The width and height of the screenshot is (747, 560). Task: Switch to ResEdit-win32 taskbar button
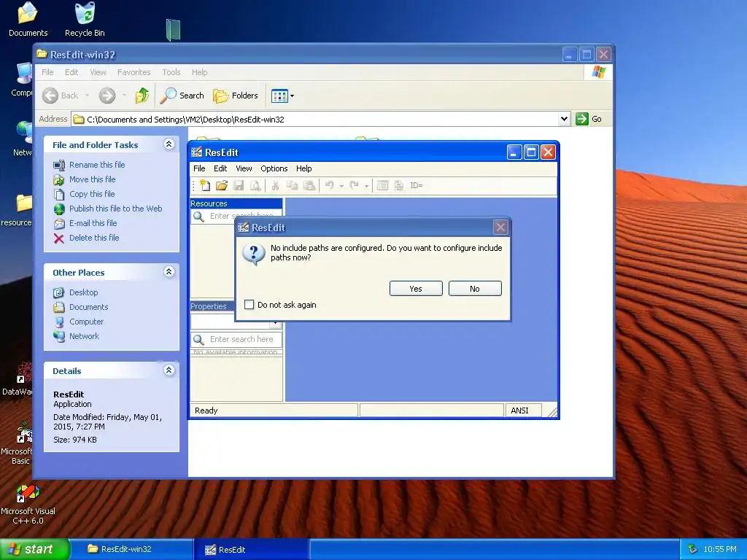(133, 549)
